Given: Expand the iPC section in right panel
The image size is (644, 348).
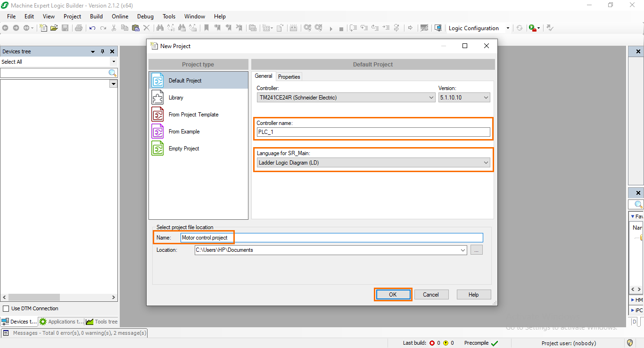Looking at the screenshot, I should click(x=636, y=310).
